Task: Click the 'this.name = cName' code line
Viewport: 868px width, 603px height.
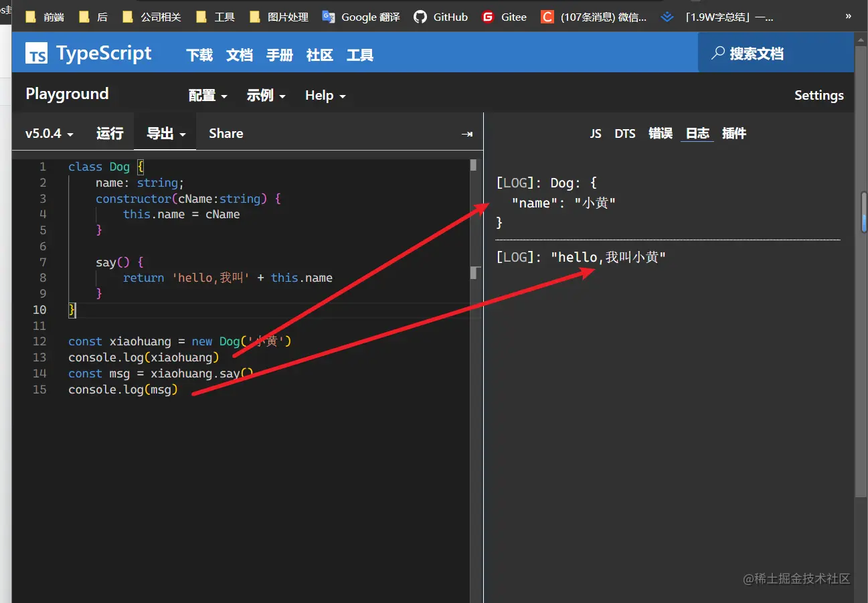Action: pyautogui.click(x=181, y=214)
